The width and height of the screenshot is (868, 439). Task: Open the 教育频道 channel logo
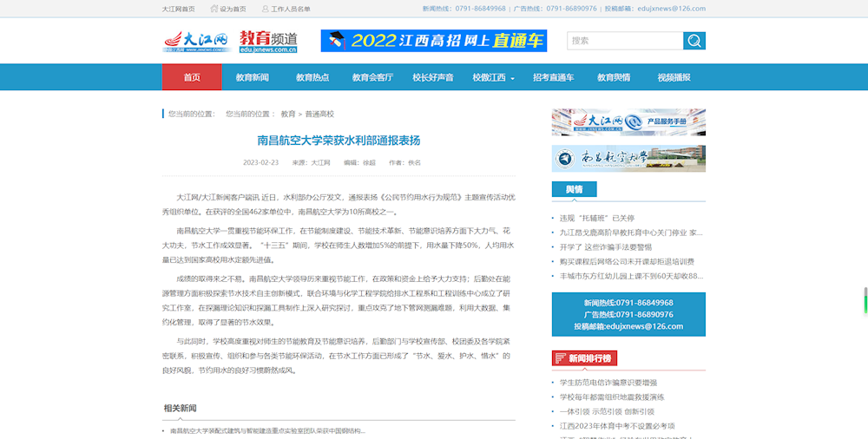pos(268,42)
